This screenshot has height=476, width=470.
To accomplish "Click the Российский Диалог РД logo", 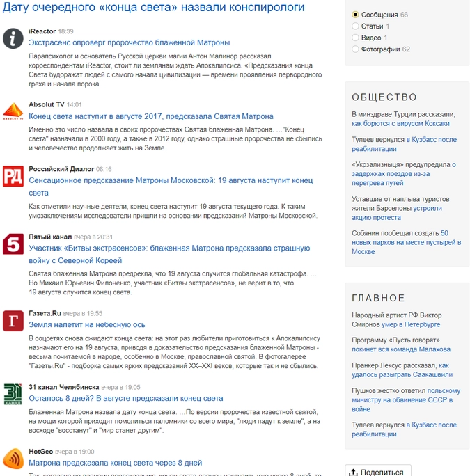I will point(13,176).
